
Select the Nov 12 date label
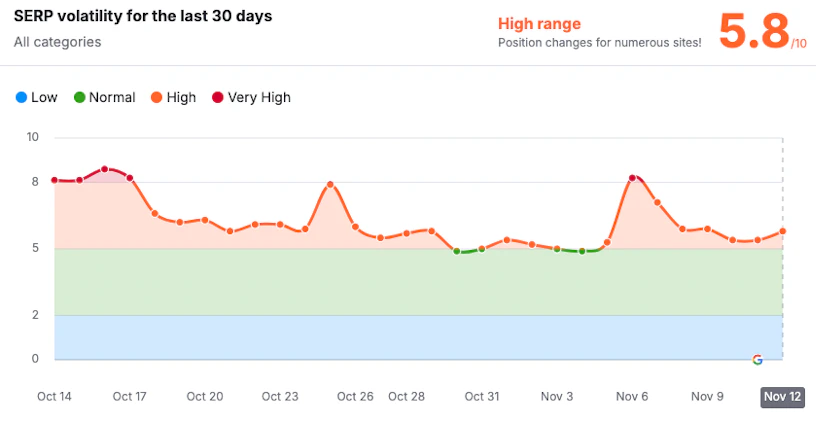click(x=782, y=397)
